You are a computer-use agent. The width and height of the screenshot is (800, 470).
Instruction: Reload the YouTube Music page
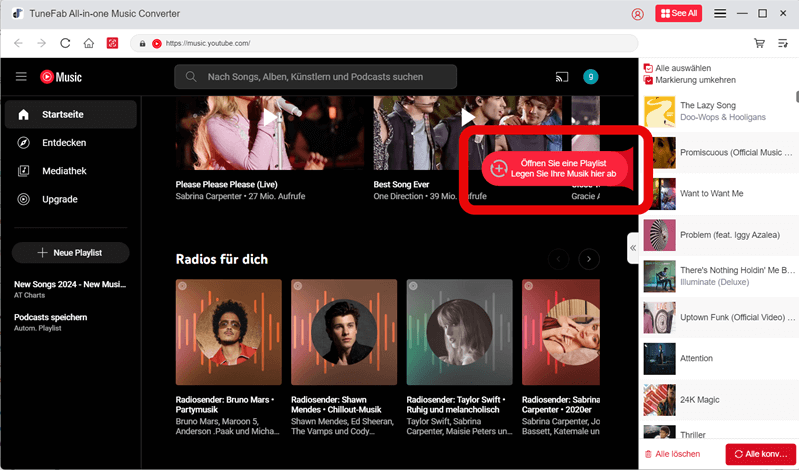(65, 43)
